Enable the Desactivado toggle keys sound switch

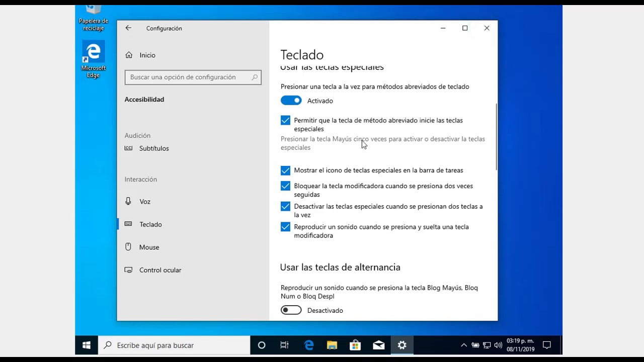pos(291,310)
